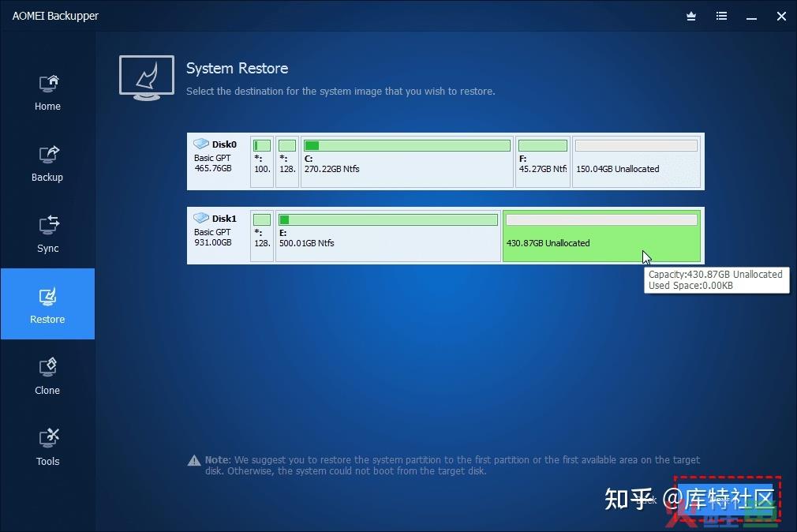Image resolution: width=797 pixels, height=532 pixels.
Task: Close the AOMEI Backupper window
Action: (782, 17)
